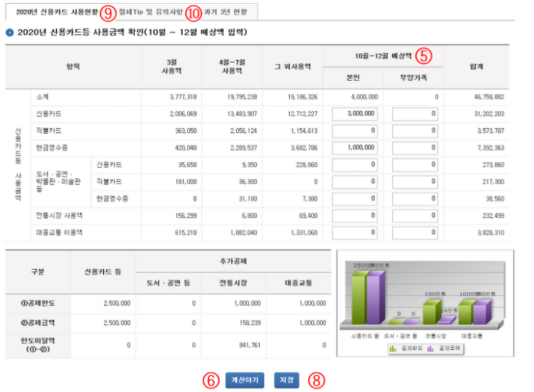Select the main 직불카드 row 부양가족 field
Image resolution: width=534 pixels, height=392 pixels.
tap(415, 130)
